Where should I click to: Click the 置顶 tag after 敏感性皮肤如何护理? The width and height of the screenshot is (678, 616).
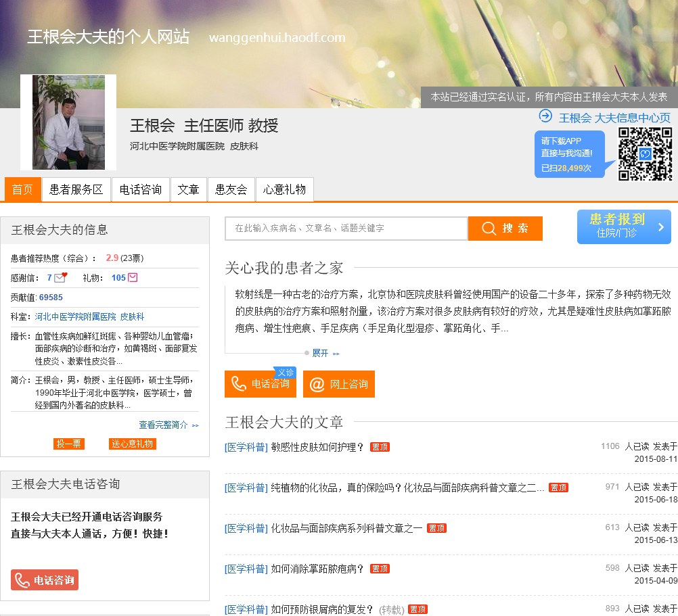point(380,447)
